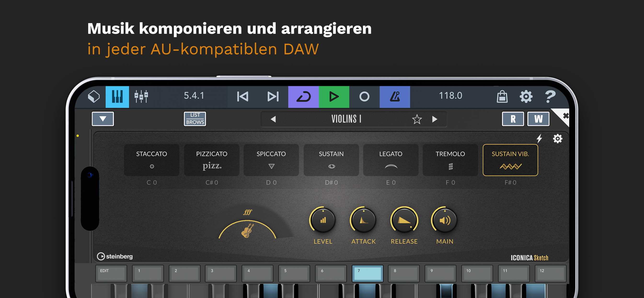
Task: Open the project cube icon
Action: [x=94, y=96]
